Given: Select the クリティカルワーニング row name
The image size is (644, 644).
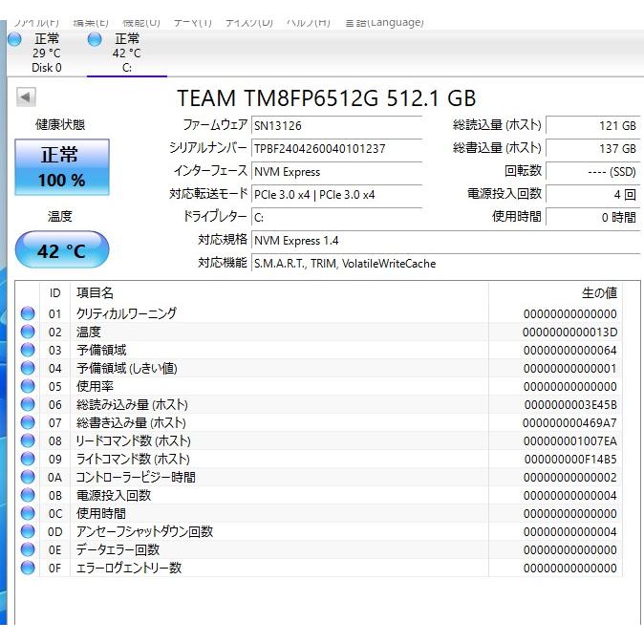Looking at the screenshot, I should pos(126,313).
